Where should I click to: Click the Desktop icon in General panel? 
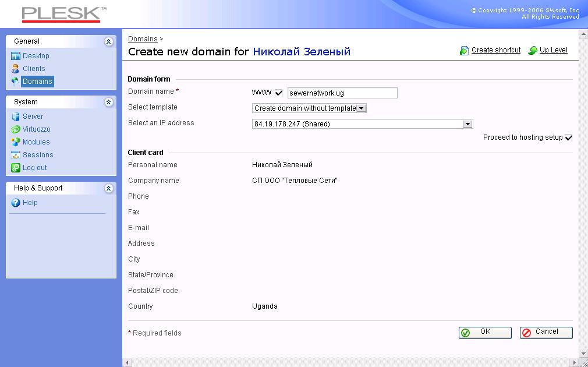(16, 56)
